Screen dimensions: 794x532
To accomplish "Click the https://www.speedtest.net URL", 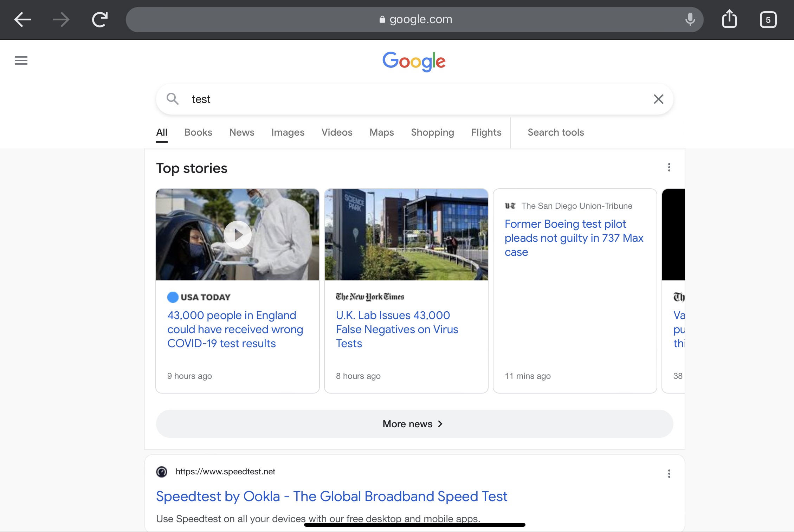I will 225,472.
